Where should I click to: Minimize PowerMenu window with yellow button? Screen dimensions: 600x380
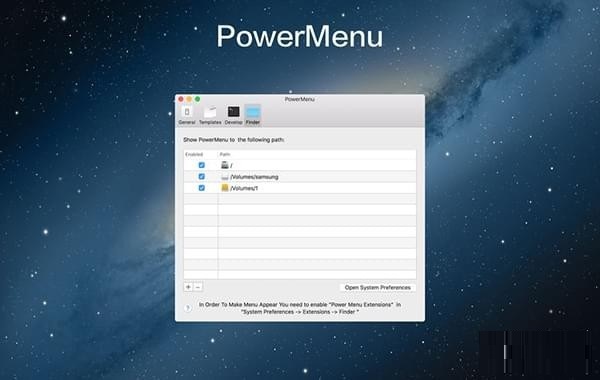pos(189,99)
